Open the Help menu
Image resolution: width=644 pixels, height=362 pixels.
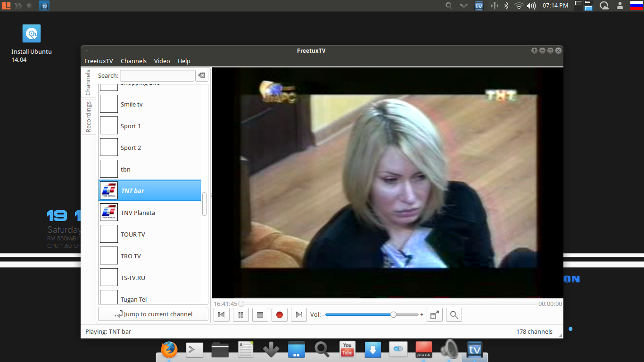point(184,61)
